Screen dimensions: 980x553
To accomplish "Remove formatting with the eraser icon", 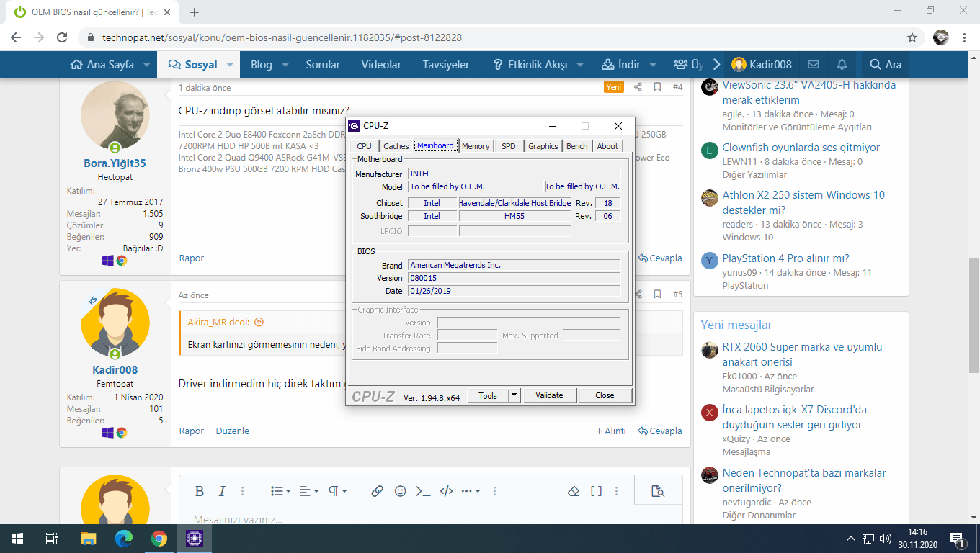I will (574, 491).
